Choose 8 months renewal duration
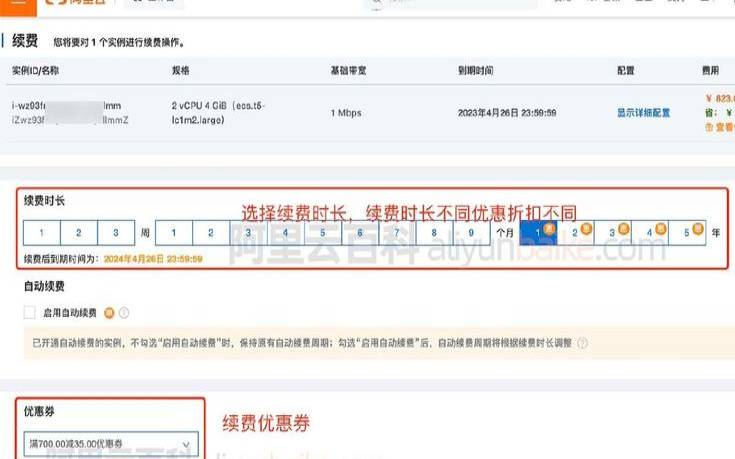The image size is (735, 459). tap(434, 233)
